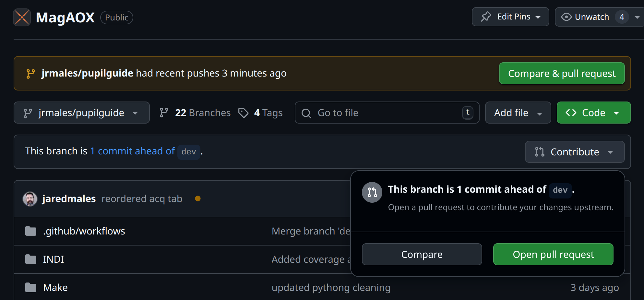Click the Compare button in popup

tap(422, 255)
